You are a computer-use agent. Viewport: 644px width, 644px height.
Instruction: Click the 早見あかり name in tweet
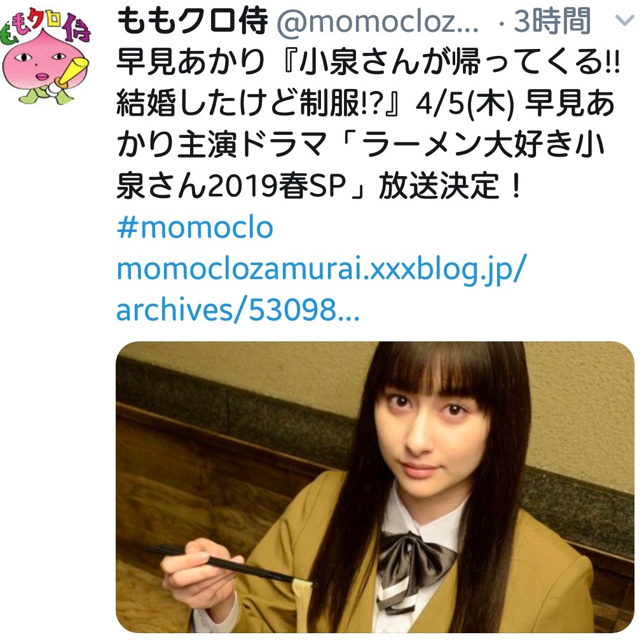(x=191, y=62)
